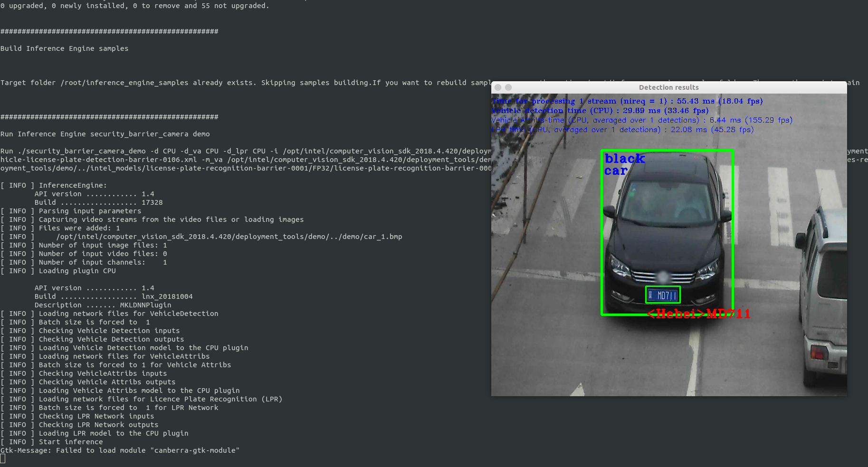The height and width of the screenshot is (467, 868).
Task: Click the 'Build ... lnx_20181004' line
Action: [x=114, y=296]
